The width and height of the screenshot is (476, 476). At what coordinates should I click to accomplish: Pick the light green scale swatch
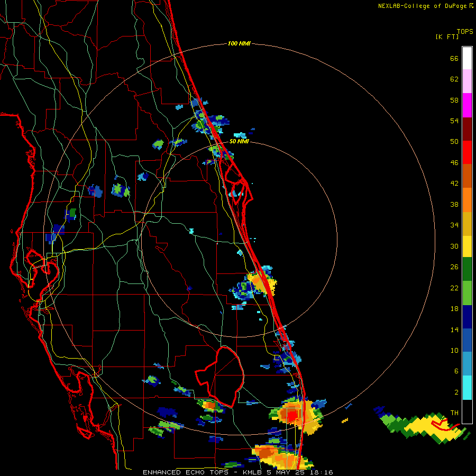click(x=467, y=293)
